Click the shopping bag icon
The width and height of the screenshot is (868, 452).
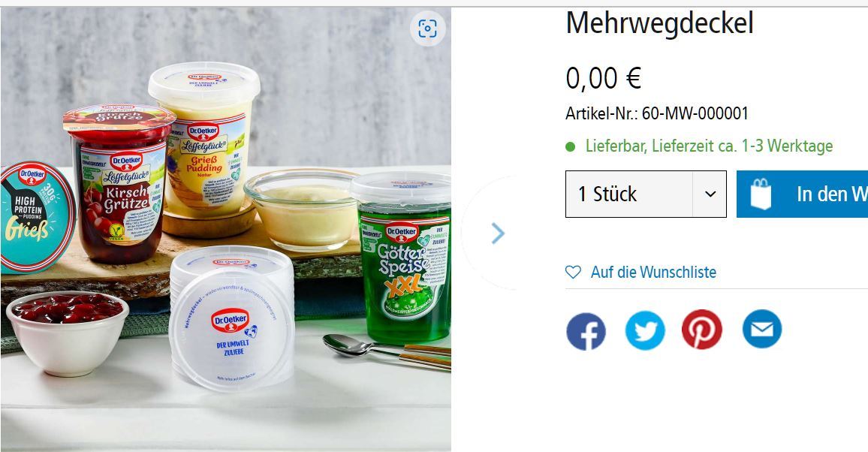760,194
